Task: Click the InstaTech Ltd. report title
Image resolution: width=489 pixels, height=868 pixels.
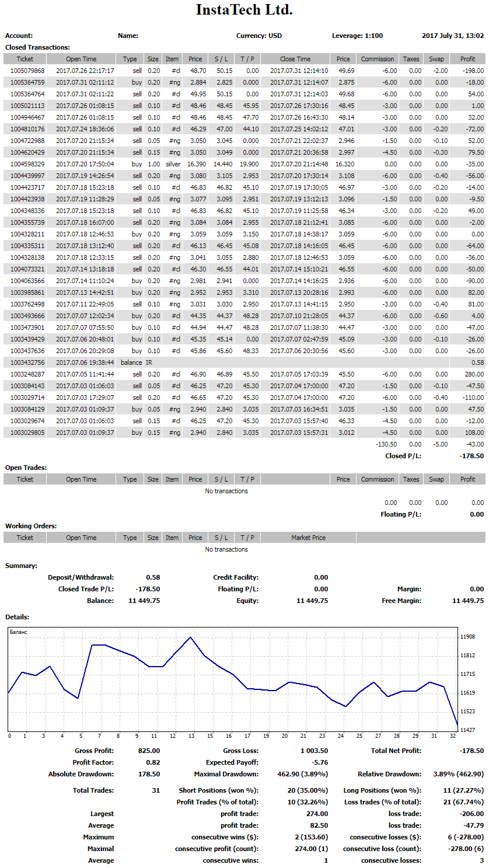Action: pos(244,10)
